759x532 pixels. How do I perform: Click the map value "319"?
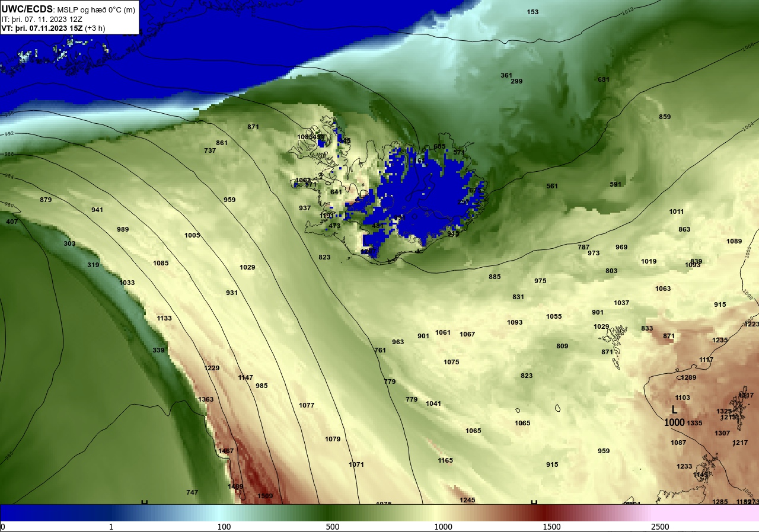pos(93,265)
